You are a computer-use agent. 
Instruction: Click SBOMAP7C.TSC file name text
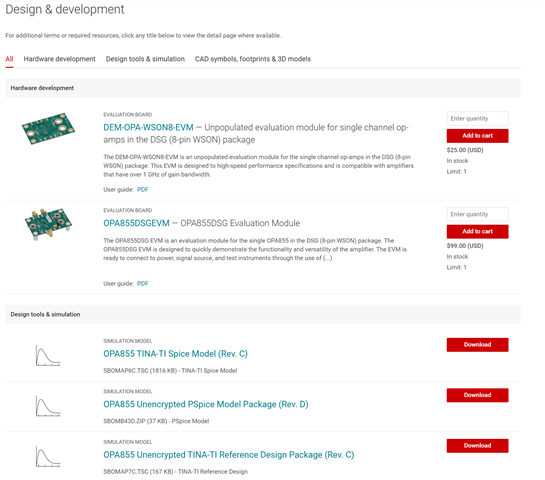point(126,472)
